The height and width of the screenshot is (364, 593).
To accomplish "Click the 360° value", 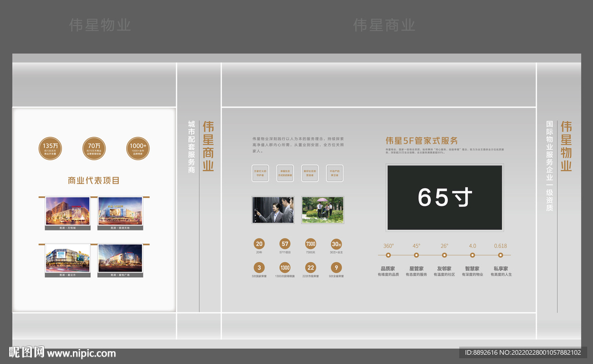I will [x=389, y=246].
